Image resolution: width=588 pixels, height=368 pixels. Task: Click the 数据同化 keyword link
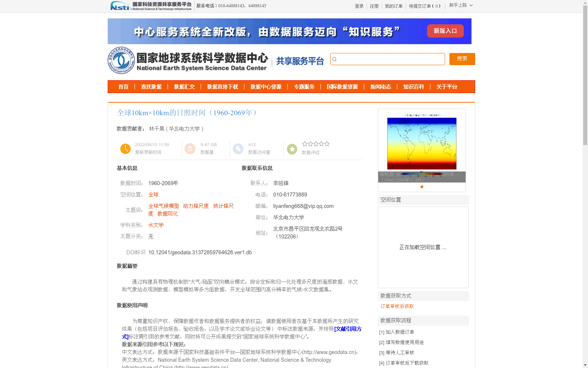[x=168, y=214]
